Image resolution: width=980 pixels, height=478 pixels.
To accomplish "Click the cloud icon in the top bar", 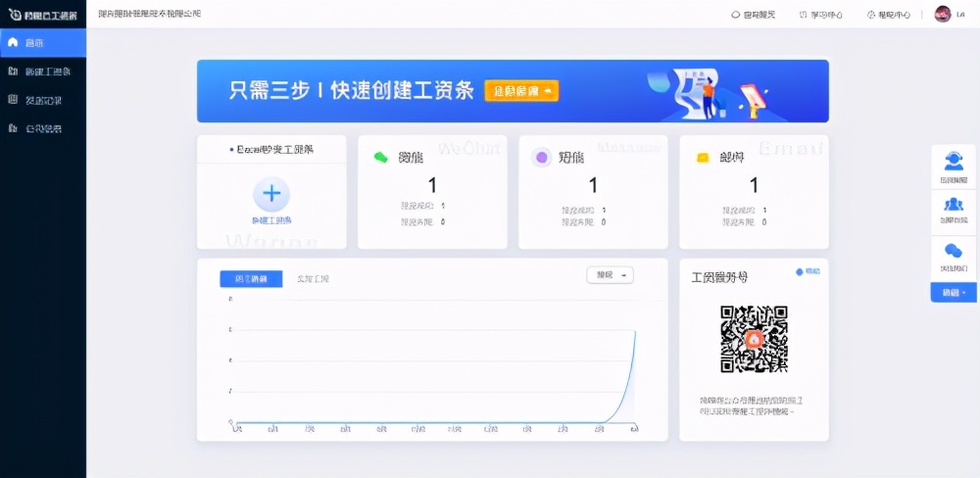I will pyautogui.click(x=736, y=15).
